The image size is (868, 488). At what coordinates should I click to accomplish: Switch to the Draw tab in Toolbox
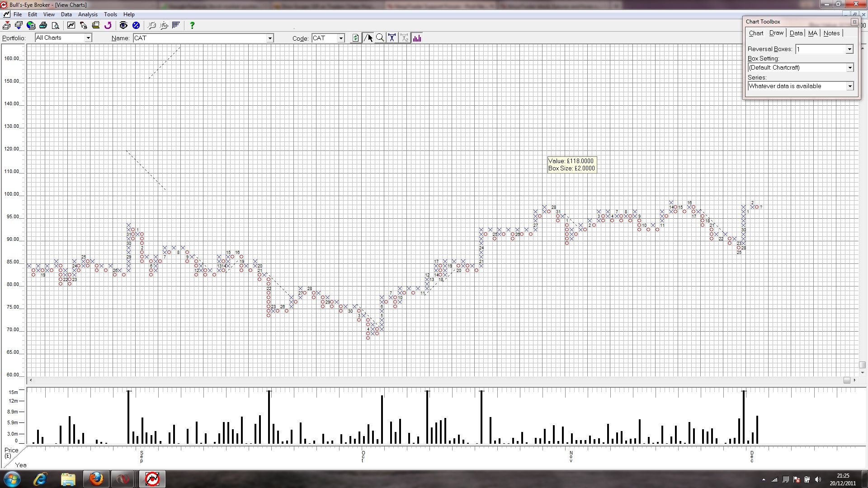(x=776, y=33)
